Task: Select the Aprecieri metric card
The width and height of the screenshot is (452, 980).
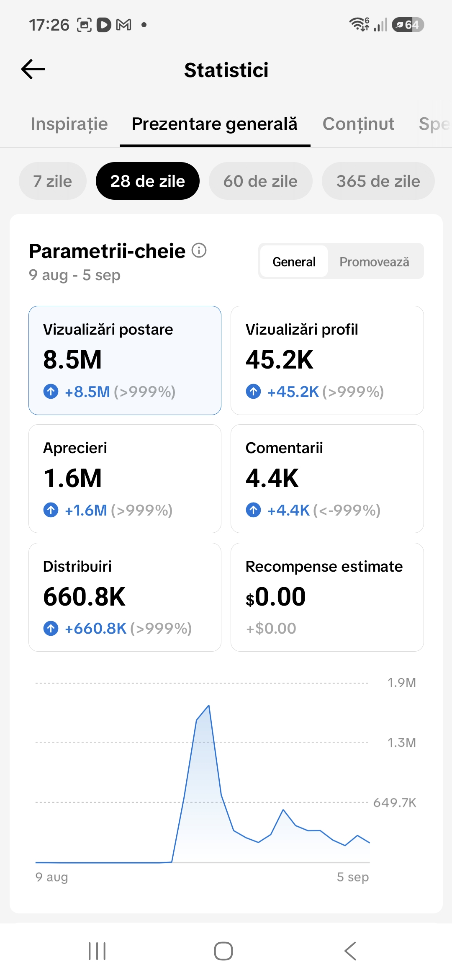Action: pos(125,479)
